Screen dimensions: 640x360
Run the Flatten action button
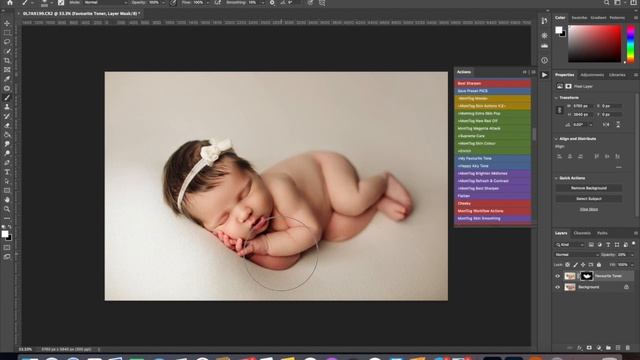pyautogui.click(x=493, y=196)
